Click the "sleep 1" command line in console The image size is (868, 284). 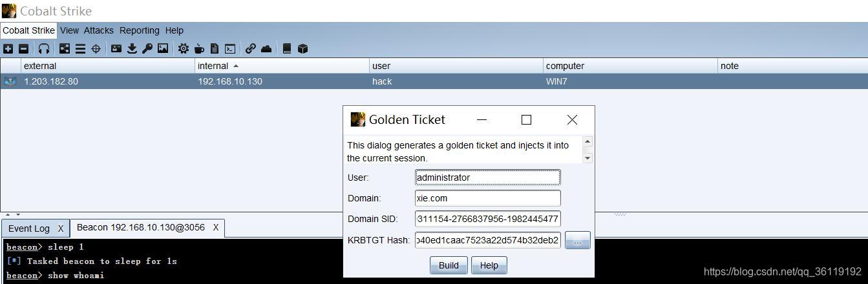(x=45, y=247)
